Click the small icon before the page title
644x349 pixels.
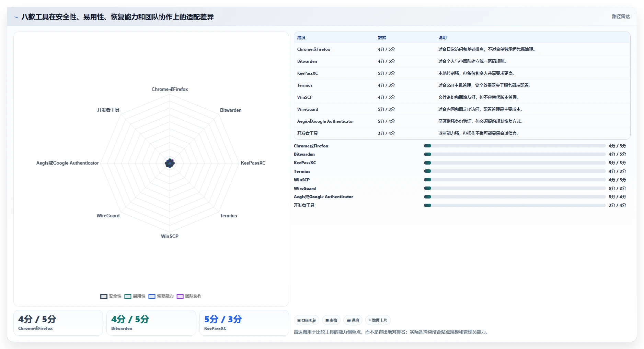(16, 17)
